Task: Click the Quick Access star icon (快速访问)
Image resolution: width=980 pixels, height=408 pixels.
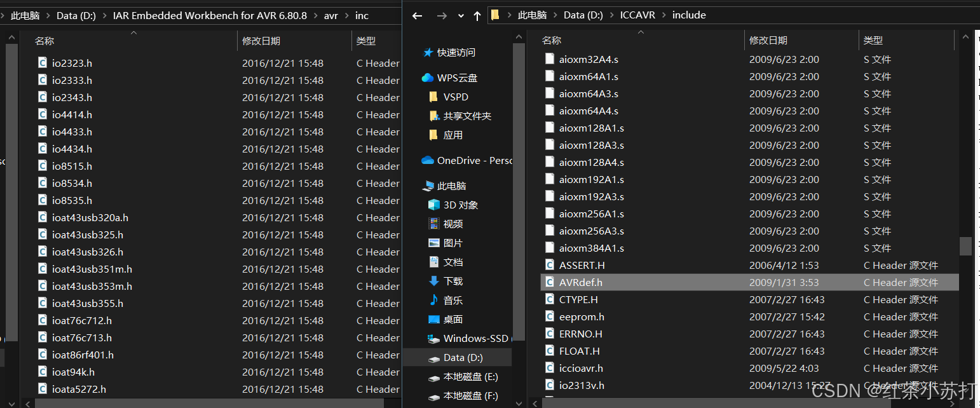Action: click(x=428, y=53)
